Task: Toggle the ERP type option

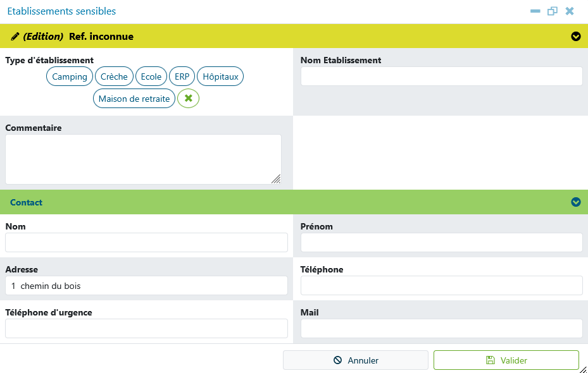Action: (x=182, y=76)
